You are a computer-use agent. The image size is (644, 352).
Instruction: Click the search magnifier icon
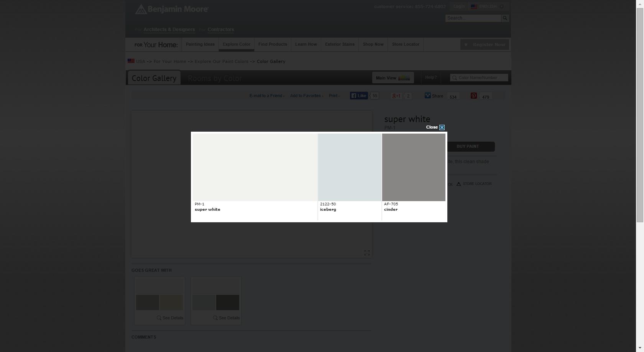click(505, 18)
